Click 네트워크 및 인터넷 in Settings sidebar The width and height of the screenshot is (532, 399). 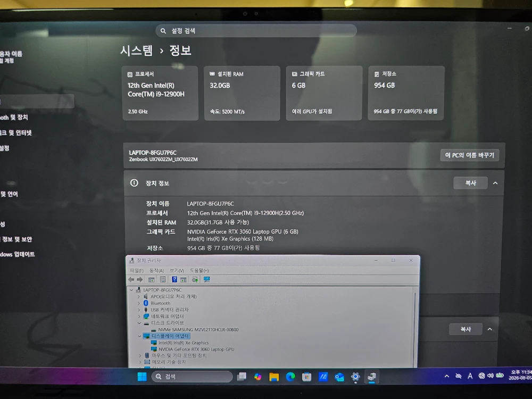16,132
